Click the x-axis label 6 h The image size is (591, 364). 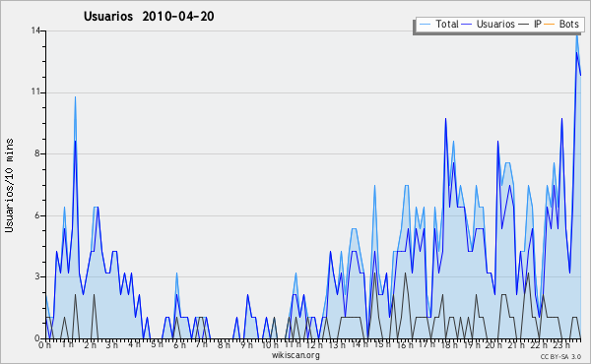[x=179, y=344]
